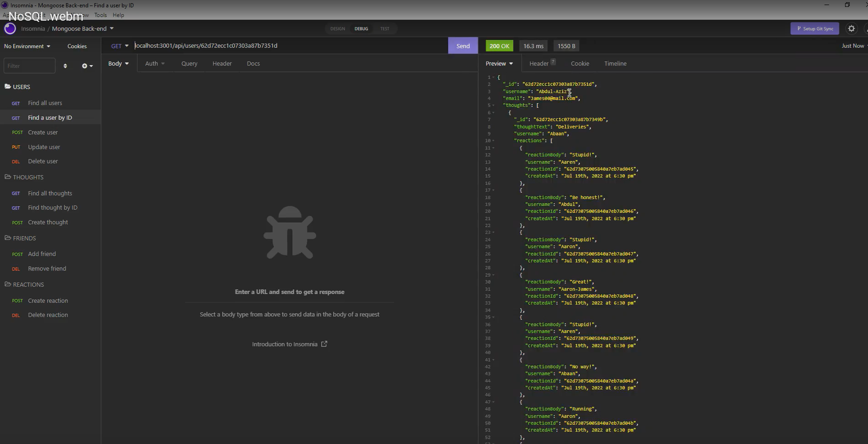
Task: Open Preview mode dropdown
Action: [499, 64]
